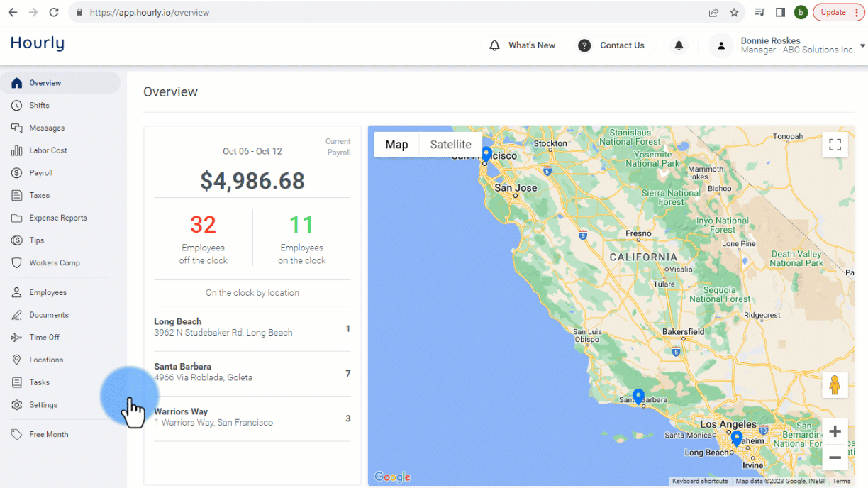Click the Tips dollar coin icon

(x=17, y=240)
